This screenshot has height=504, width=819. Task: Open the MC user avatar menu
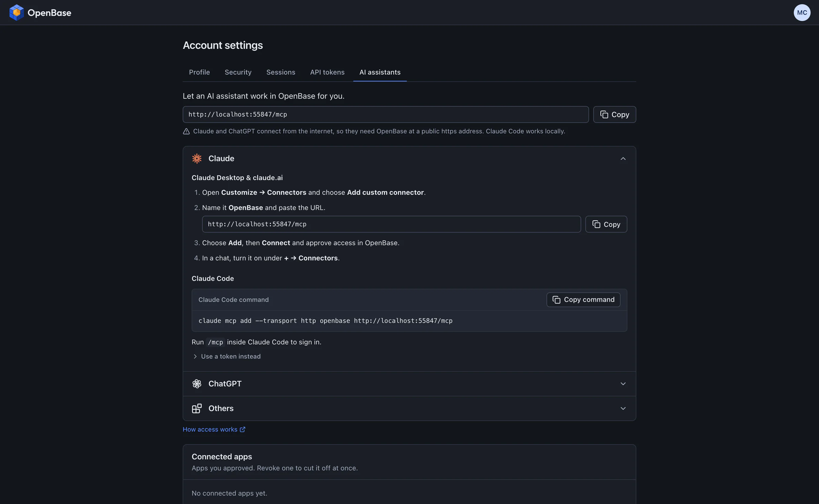[x=802, y=13]
